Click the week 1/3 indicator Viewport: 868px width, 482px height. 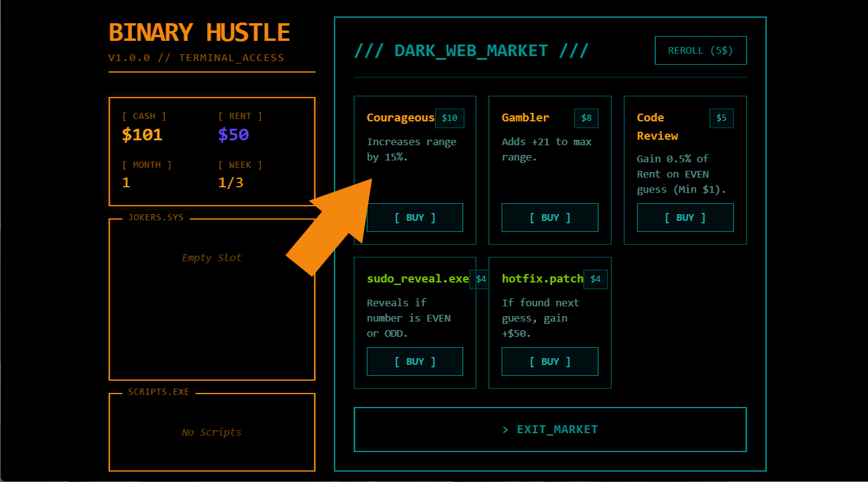(x=230, y=183)
